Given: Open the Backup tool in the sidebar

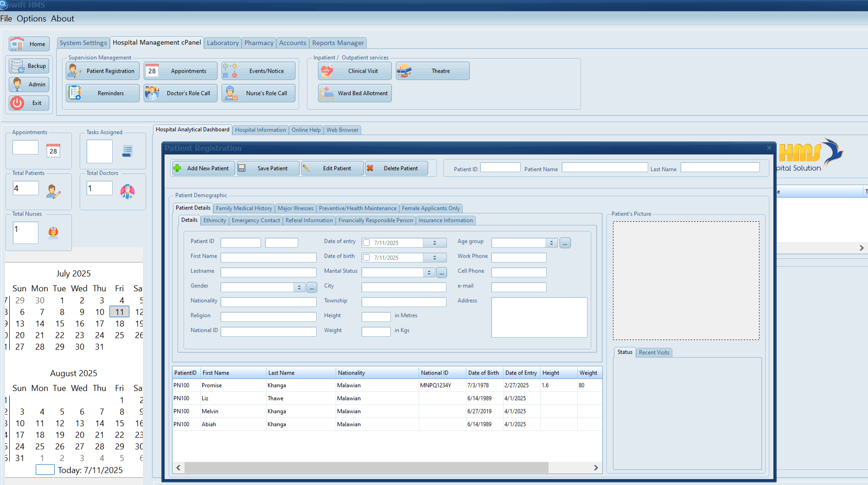Looking at the screenshot, I should click(x=29, y=65).
